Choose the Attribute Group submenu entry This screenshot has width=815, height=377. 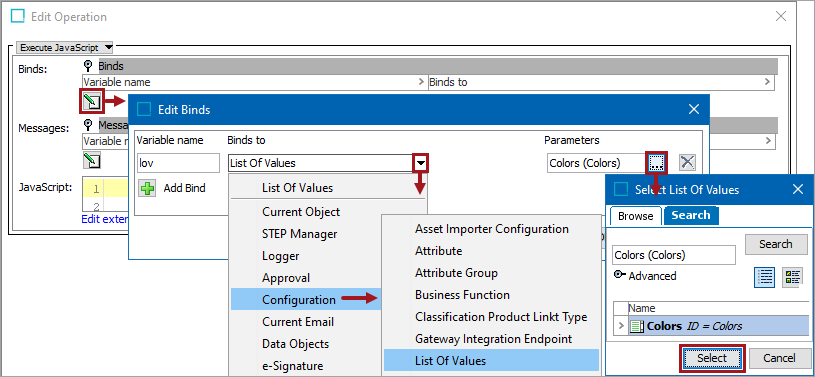pyautogui.click(x=456, y=273)
